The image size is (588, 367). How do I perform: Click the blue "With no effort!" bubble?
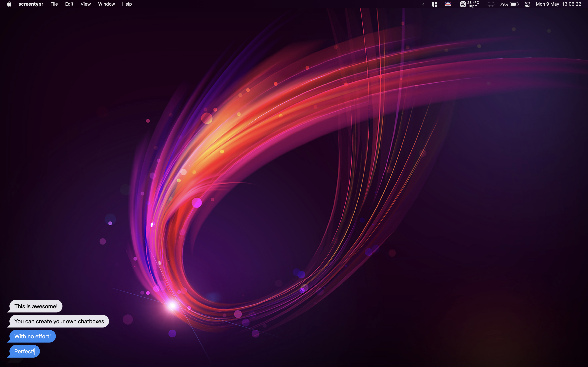point(33,336)
